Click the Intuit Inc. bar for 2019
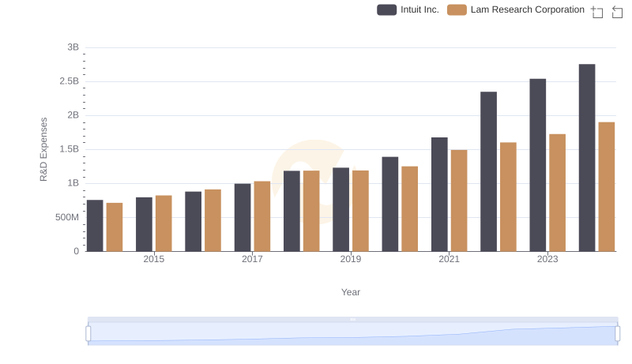 pyautogui.click(x=341, y=209)
